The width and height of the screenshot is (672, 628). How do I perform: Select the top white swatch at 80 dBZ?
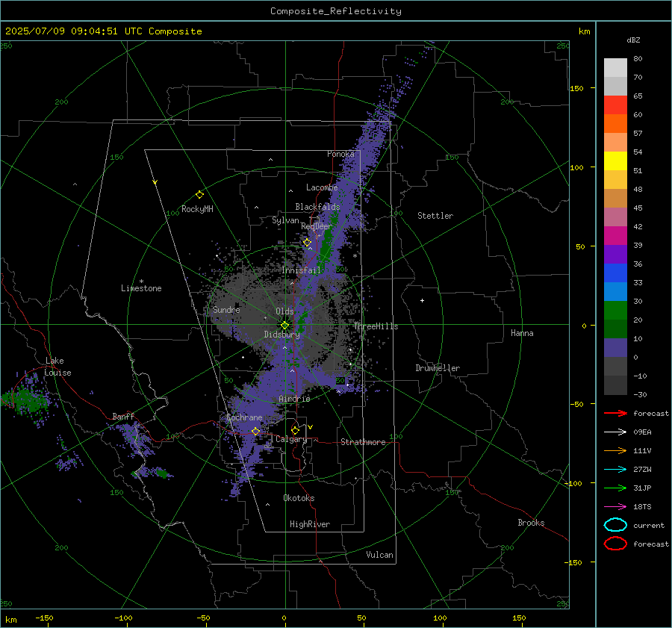tap(615, 67)
